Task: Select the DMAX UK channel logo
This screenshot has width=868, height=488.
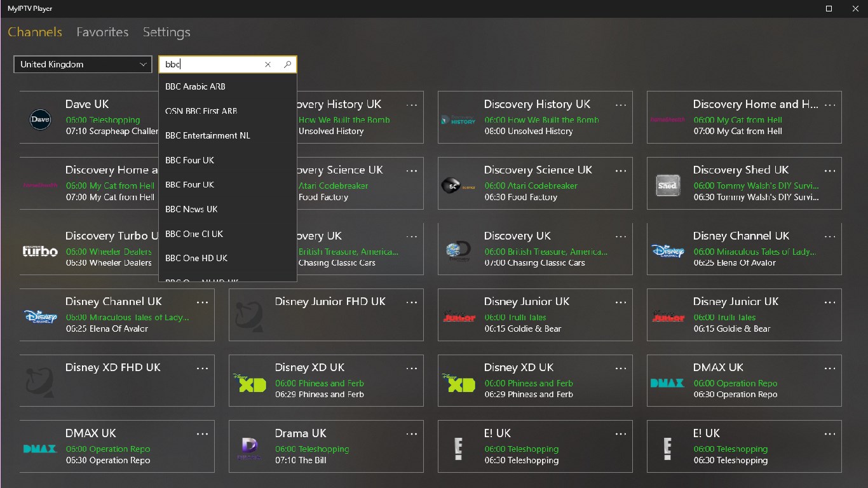Action: [x=667, y=383]
